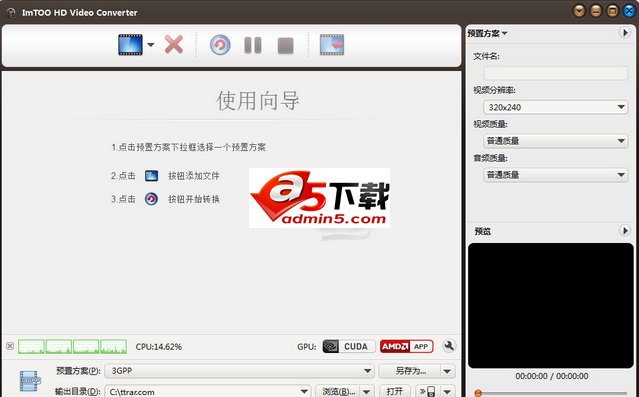Expand the 预览 panel arrow button

pyautogui.click(x=625, y=231)
